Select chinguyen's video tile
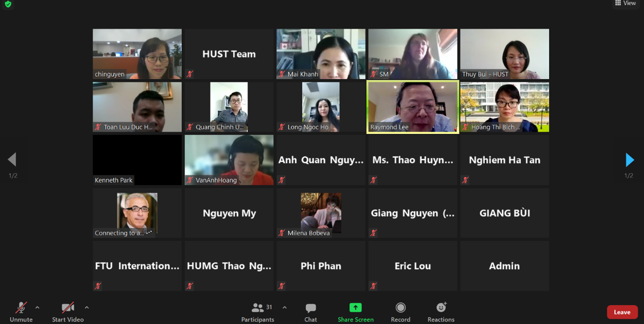 point(137,54)
